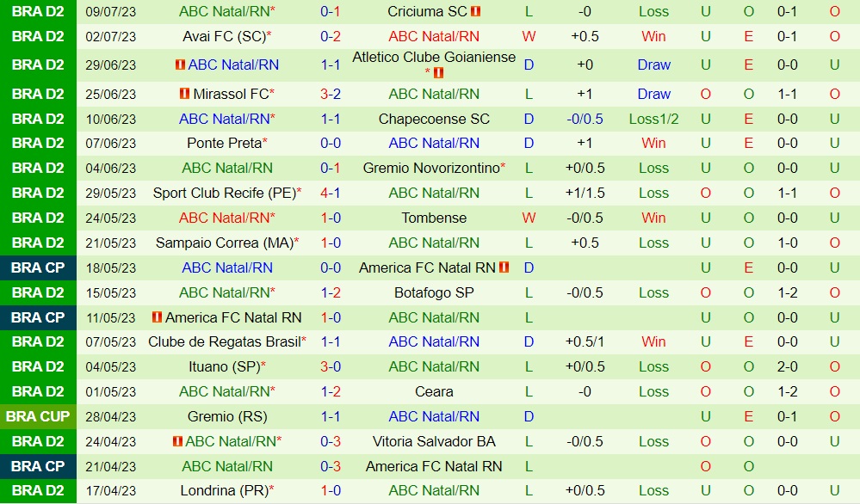The height and width of the screenshot is (504, 860).
Task: Click card icon after America FC Natal RN on 18/05/23
Action: (x=504, y=267)
